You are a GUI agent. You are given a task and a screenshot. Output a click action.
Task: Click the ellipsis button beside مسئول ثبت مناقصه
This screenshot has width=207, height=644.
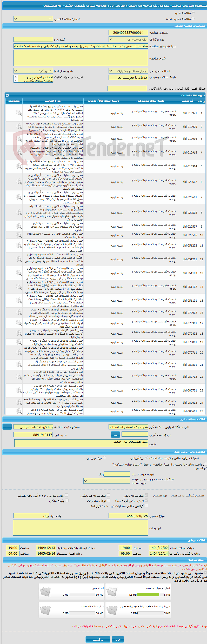tap(7, 427)
